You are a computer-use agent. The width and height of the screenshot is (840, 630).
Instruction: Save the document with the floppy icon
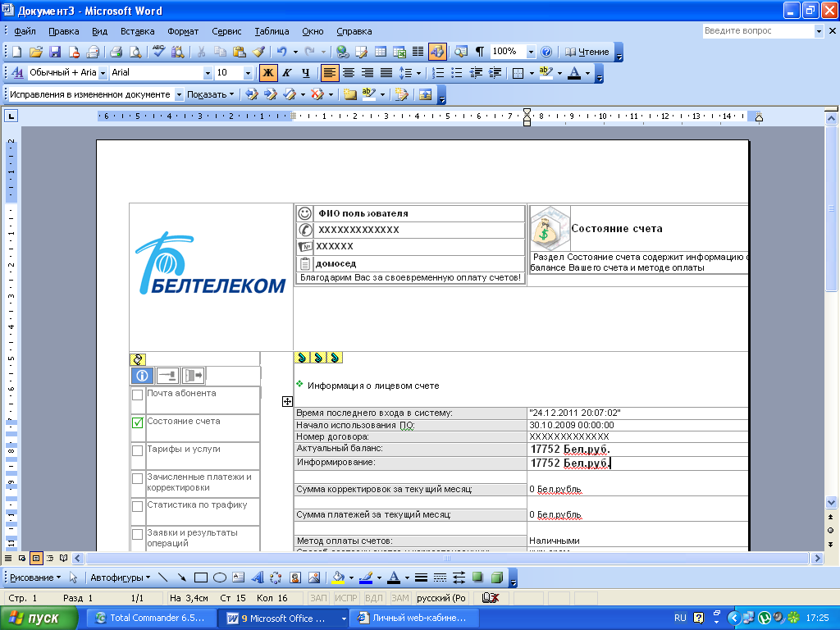55,52
